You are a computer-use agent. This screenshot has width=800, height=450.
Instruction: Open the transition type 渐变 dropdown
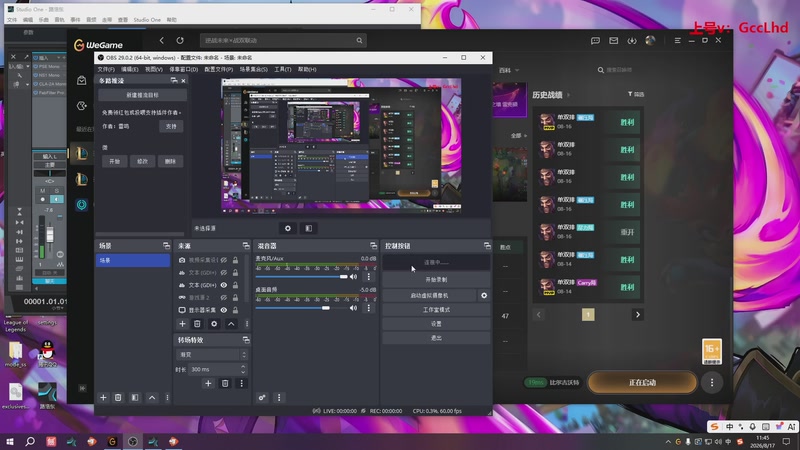point(212,355)
